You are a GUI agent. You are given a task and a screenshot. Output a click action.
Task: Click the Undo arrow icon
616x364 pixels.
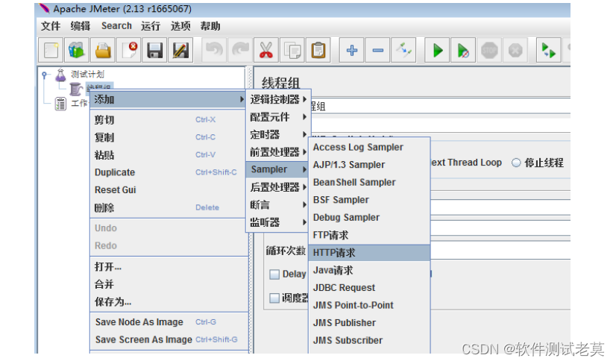coord(214,50)
